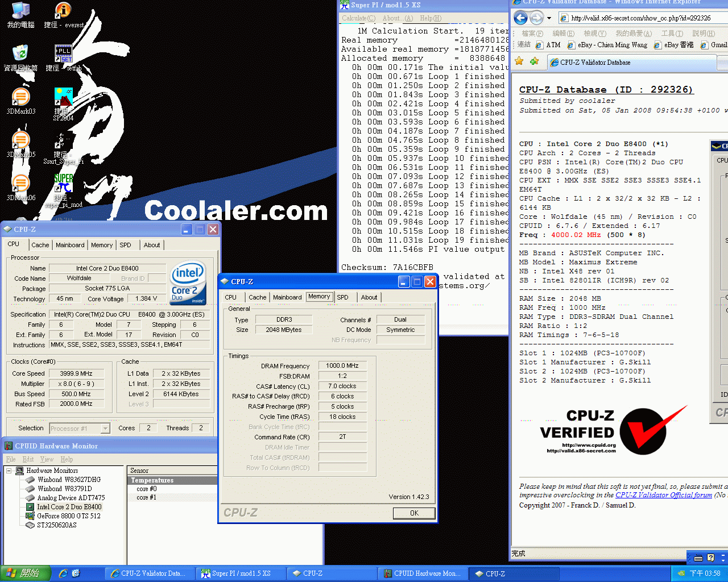Open SPD tab in front CPU-Z window
The width and height of the screenshot is (728, 582).
coord(342,297)
